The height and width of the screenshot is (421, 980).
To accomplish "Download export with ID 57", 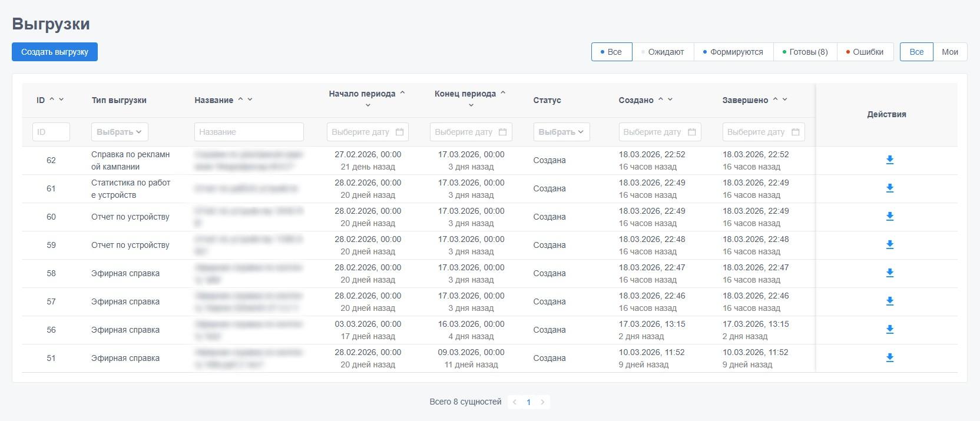I will 890,301.
